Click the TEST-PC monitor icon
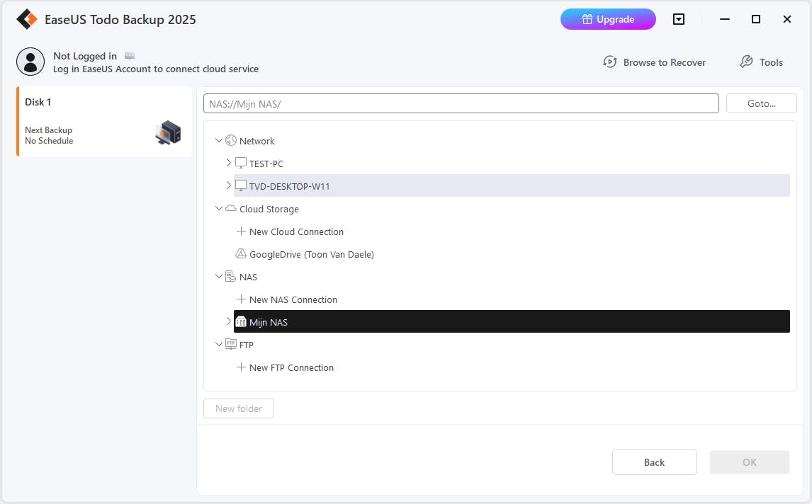The width and height of the screenshot is (812, 504). click(241, 163)
